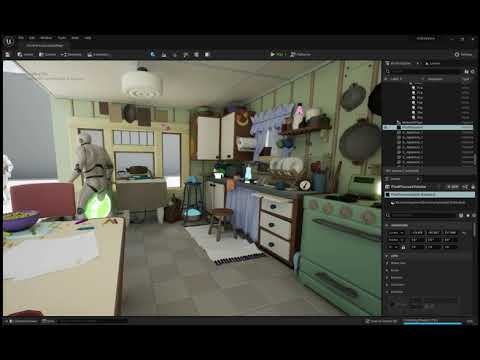Click the Layers tab beside Outliner
Viewport: 480px width, 360px height.
pos(432,63)
